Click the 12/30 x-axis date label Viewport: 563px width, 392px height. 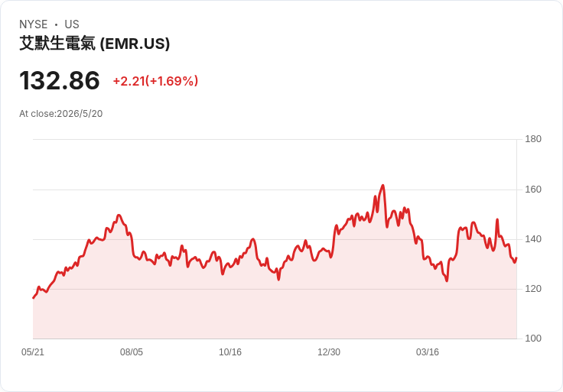click(x=329, y=352)
